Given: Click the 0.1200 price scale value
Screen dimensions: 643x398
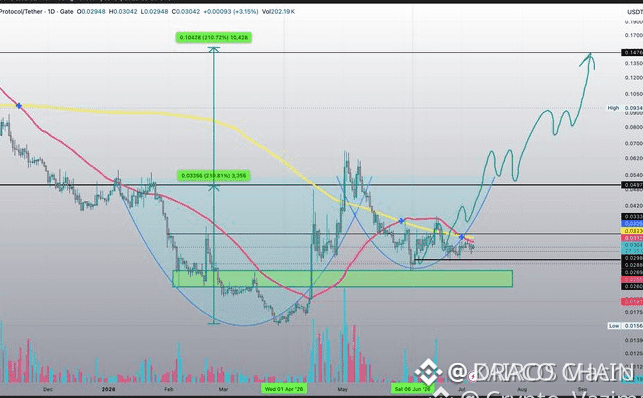Looking at the screenshot, I should click(x=634, y=77).
